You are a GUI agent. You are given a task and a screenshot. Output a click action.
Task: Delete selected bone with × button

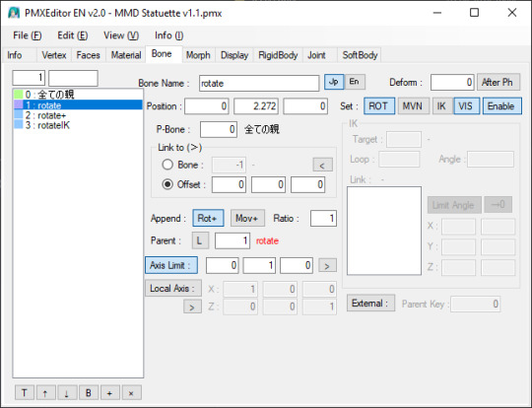pos(131,393)
